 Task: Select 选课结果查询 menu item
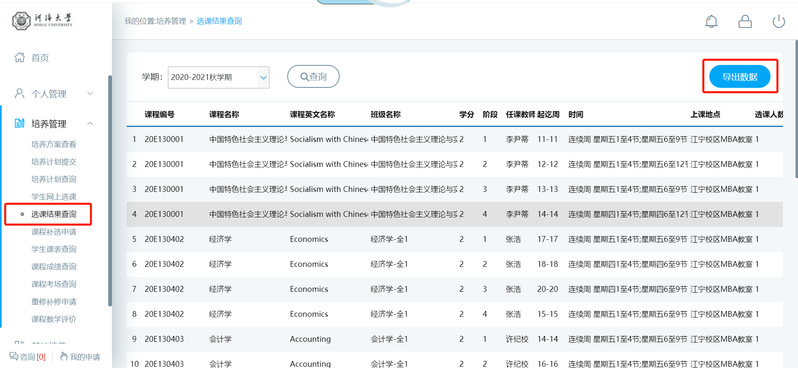[x=53, y=214]
